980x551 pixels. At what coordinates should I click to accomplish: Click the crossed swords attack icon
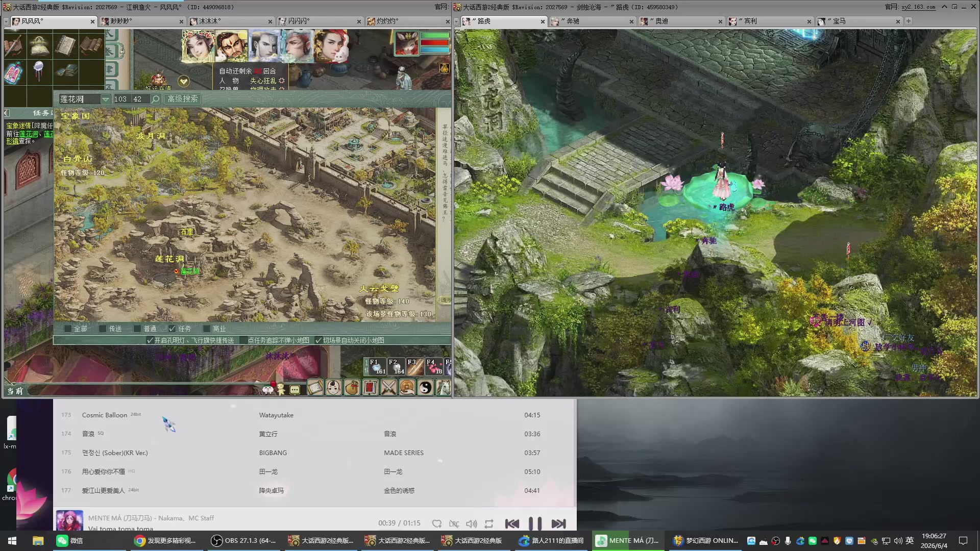(x=389, y=388)
